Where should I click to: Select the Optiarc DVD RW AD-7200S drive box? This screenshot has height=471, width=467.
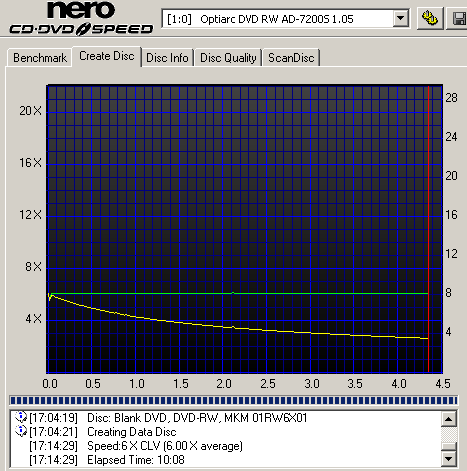pyautogui.click(x=285, y=19)
